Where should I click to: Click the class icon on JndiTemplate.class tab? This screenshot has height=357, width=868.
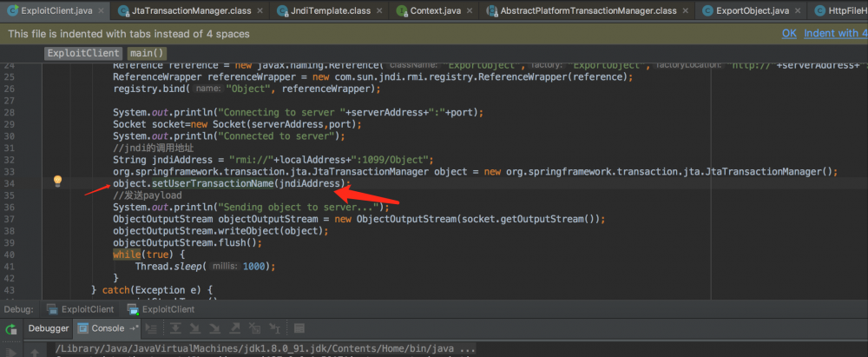pyautogui.click(x=283, y=11)
